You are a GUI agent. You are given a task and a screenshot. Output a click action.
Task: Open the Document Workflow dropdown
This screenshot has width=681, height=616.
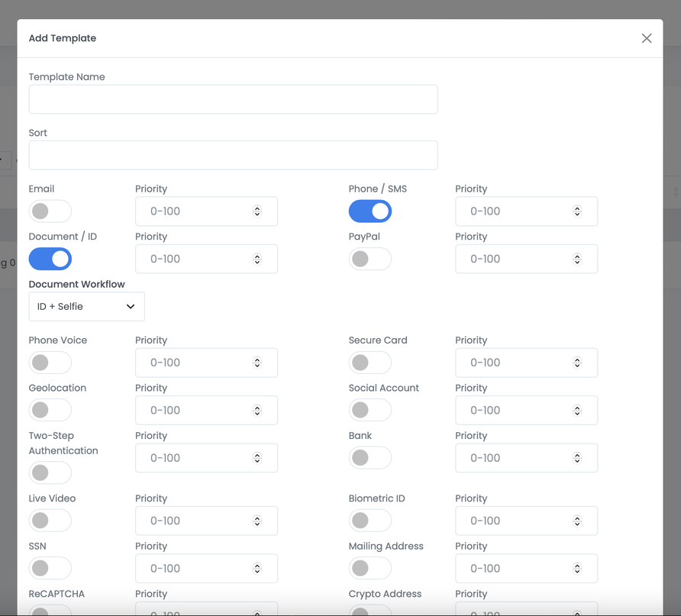pos(86,307)
